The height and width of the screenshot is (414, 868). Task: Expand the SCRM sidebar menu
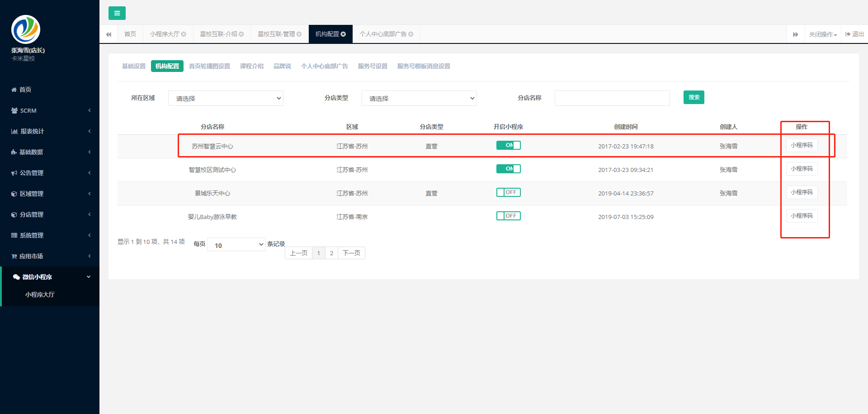click(x=50, y=110)
